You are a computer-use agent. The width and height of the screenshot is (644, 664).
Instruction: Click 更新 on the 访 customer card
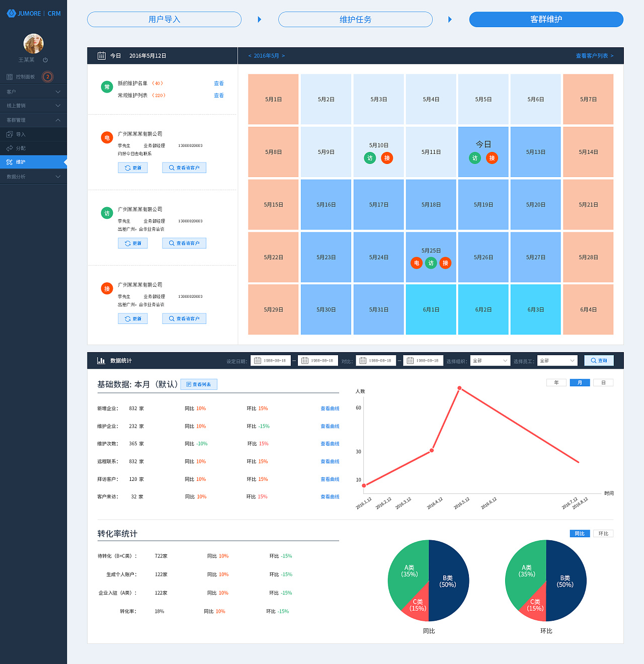point(133,243)
